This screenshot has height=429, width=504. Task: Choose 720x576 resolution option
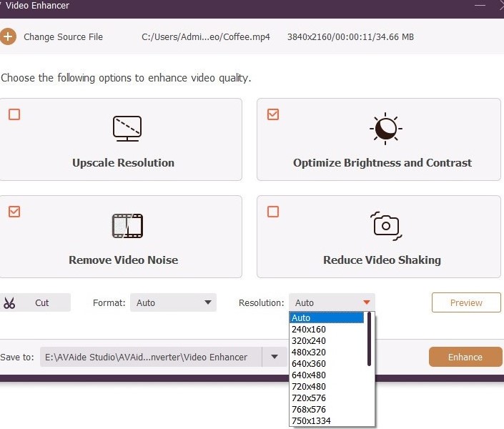pyautogui.click(x=307, y=398)
